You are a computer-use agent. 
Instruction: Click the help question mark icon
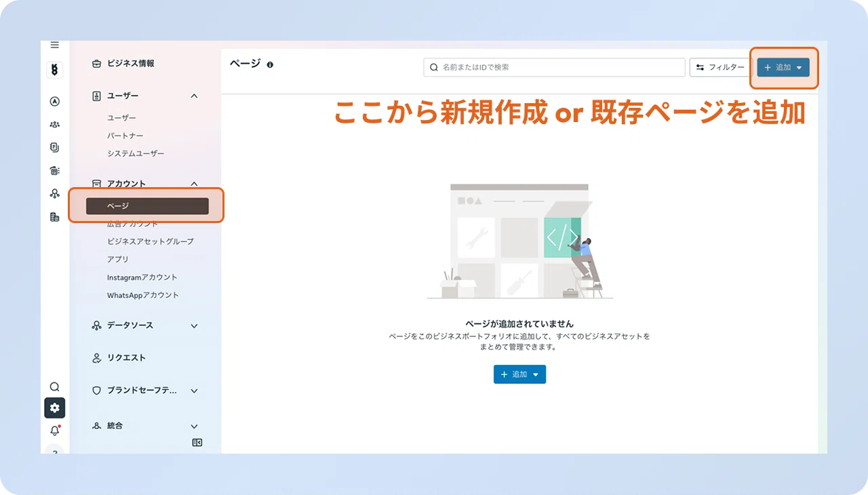click(x=55, y=450)
